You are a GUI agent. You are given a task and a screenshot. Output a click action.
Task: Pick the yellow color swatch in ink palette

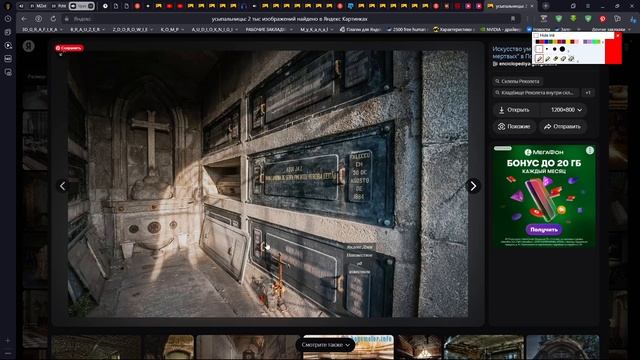(567, 42)
